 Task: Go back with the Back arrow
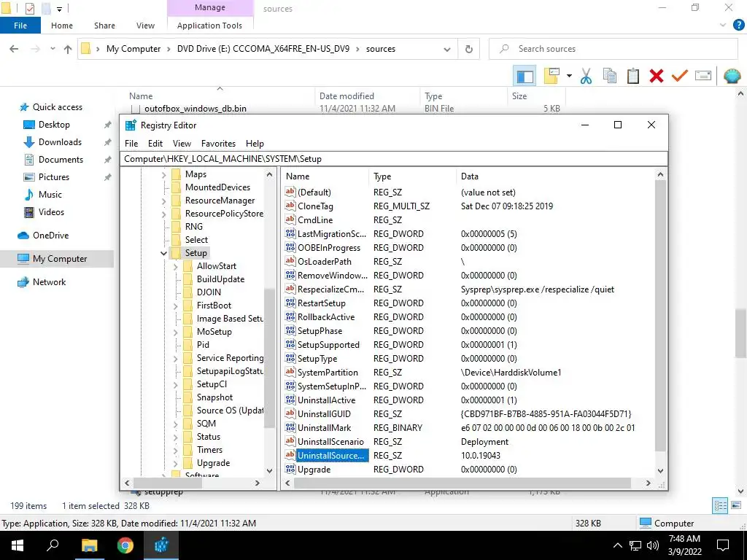click(x=14, y=49)
